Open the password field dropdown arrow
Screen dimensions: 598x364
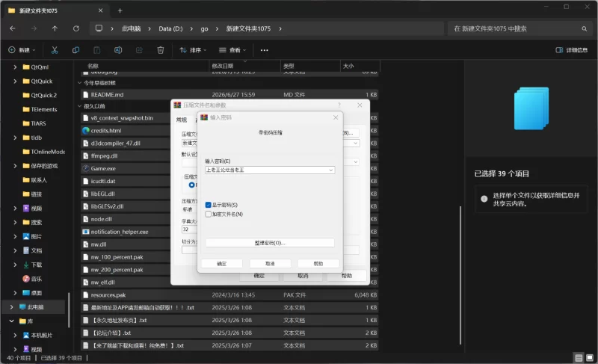coord(330,170)
